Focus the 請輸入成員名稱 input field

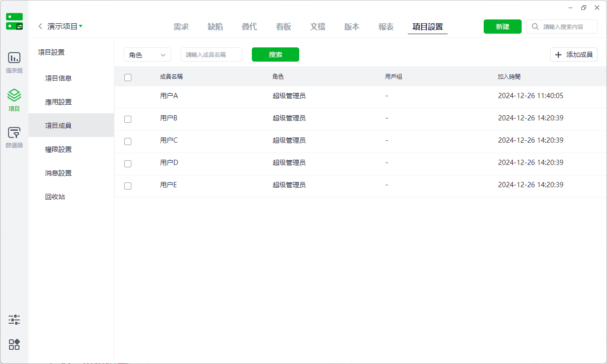[212, 55]
